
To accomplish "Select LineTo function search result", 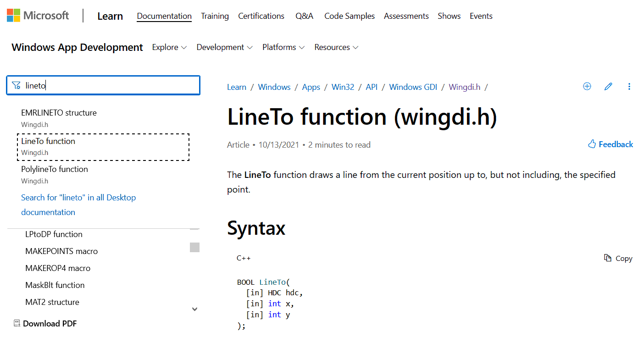I will 103,147.
